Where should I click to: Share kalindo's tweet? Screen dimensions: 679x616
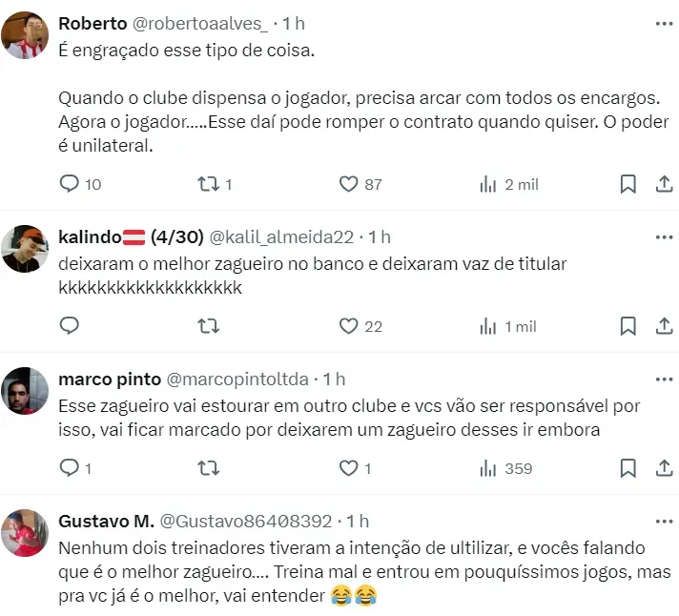click(x=664, y=326)
